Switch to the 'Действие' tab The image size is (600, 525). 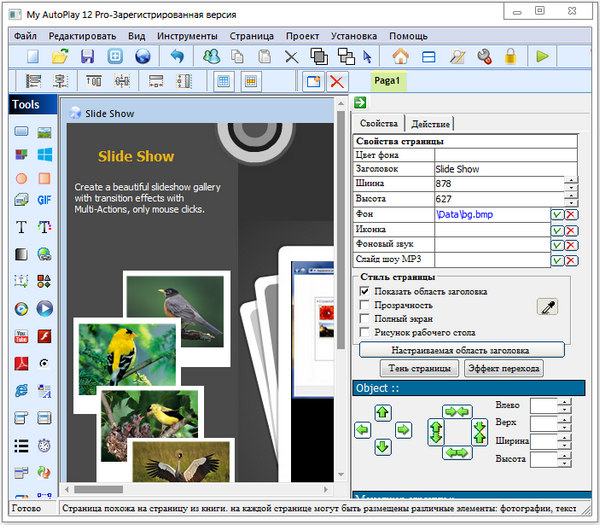point(430,124)
